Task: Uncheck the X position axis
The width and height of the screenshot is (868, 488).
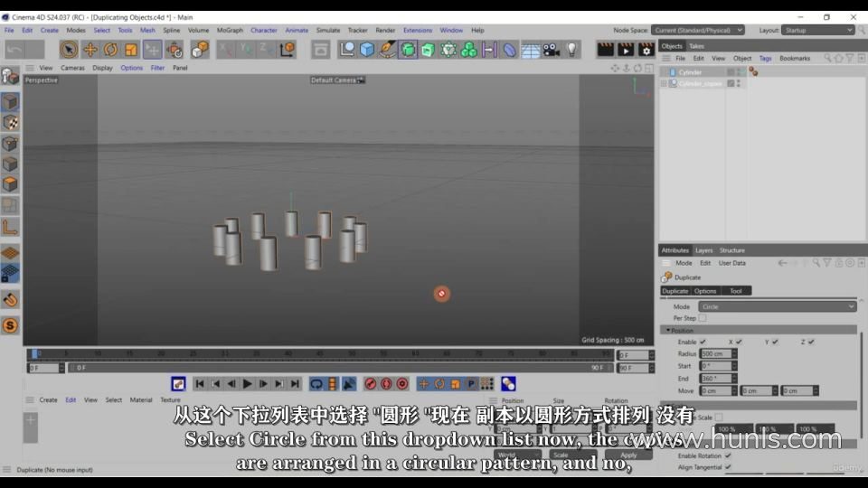Action: point(739,342)
